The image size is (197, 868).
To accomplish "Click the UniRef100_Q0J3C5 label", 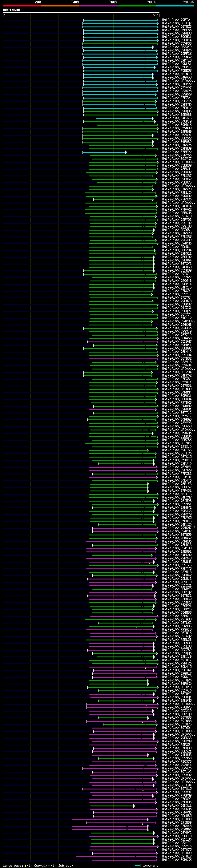I will (x=177, y=328).
